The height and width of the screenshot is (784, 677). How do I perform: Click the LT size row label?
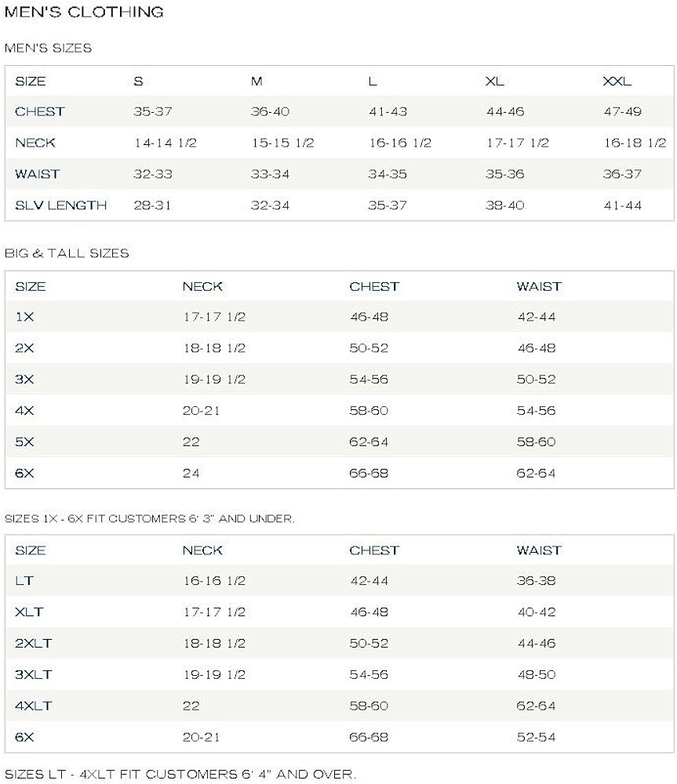(24, 581)
